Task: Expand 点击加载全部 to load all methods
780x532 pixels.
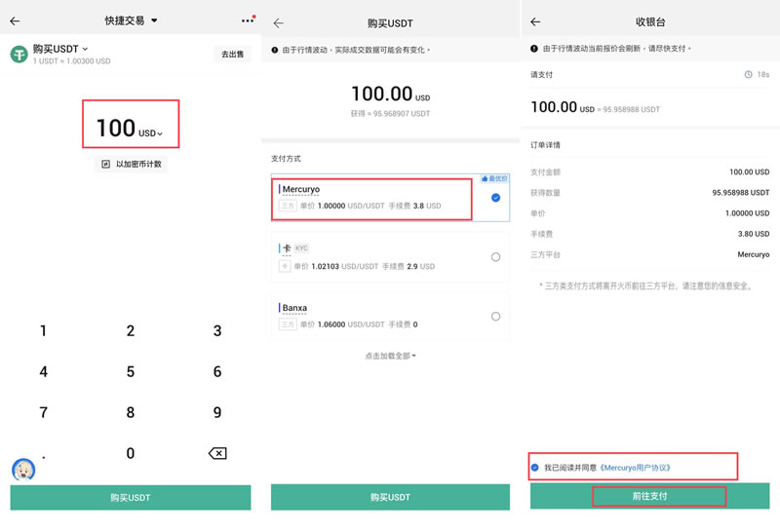Action: pos(390,357)
